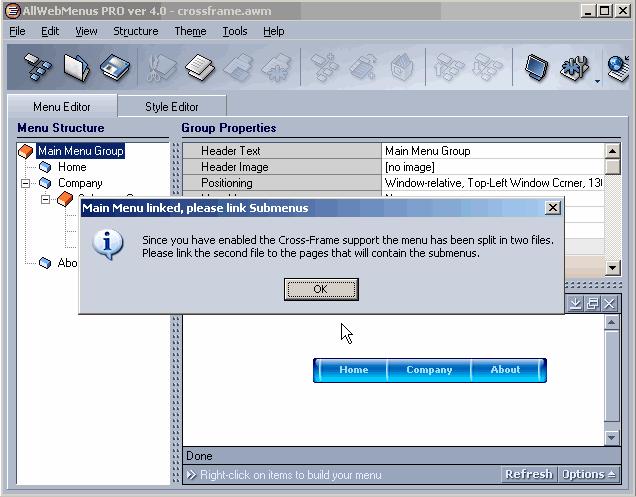
Task: Open the Edit menu
Action: 50,31
